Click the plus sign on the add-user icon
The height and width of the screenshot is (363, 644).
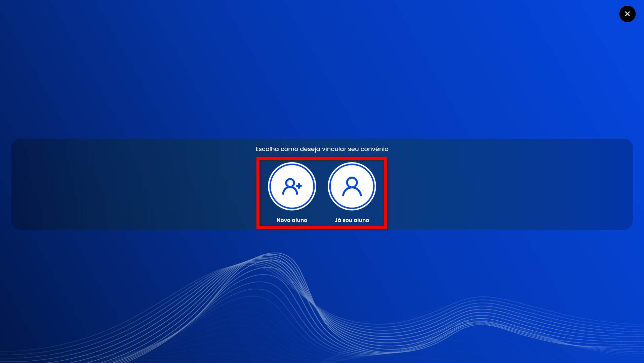click(x=299, y=186)
